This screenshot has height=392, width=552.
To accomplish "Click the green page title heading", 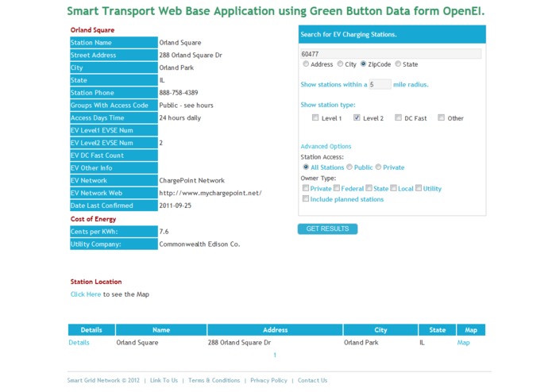I will 276,11.
